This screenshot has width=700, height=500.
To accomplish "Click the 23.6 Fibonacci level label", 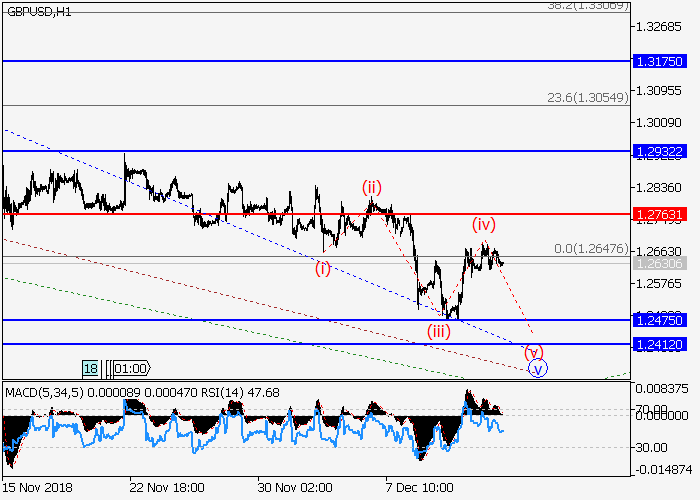I will [587, 98].
